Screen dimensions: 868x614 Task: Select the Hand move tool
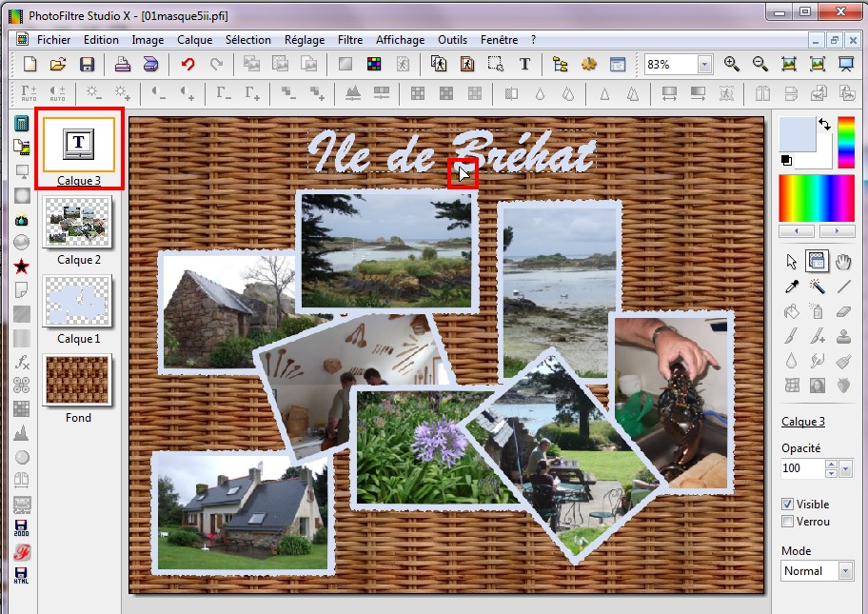[x=843, y=262]
